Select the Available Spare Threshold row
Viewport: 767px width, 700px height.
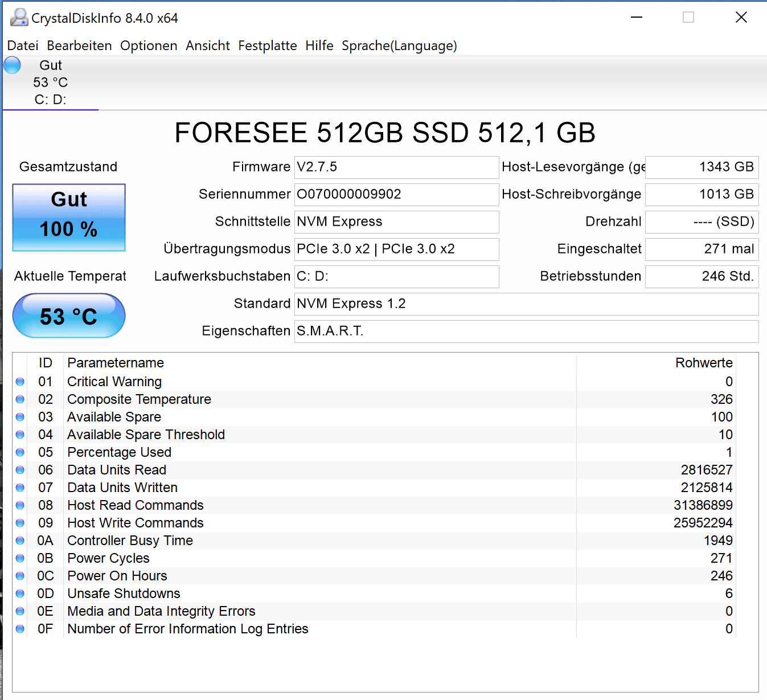pyautogui.click(x=146, y=435)
